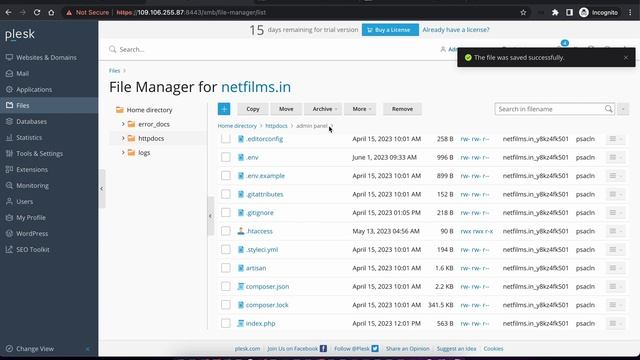
Task: Open the Archive dropdown
Action: [x=323, y=109]
